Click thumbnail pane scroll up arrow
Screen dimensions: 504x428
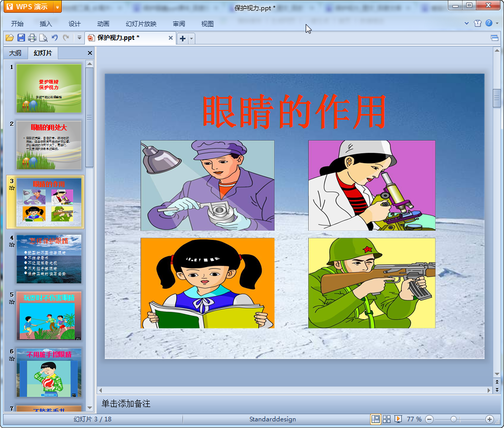89,64
